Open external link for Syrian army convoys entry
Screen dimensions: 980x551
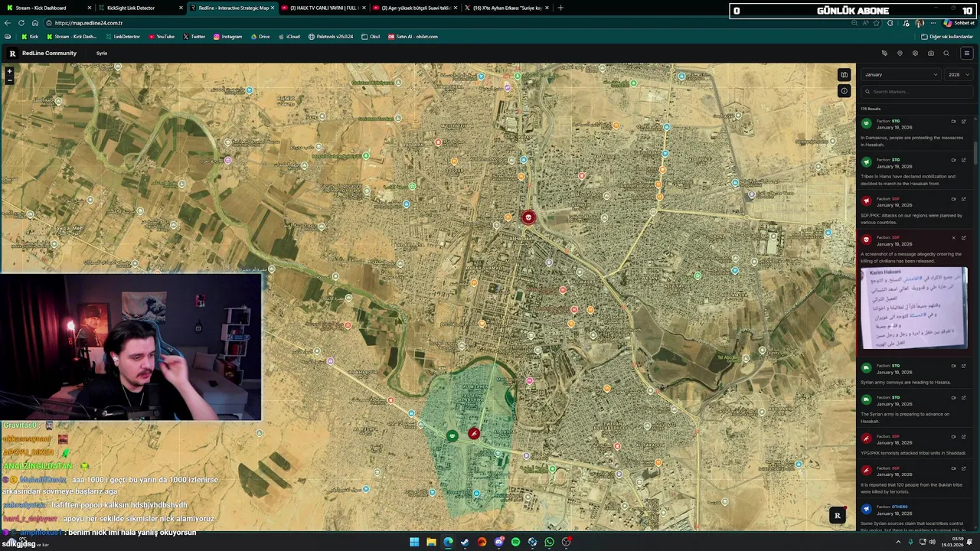(963, 366)
